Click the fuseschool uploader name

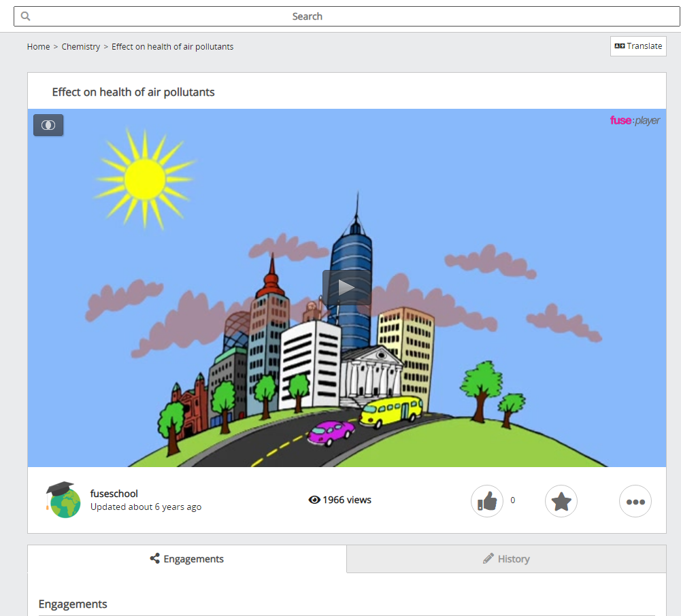pos(114,494)
